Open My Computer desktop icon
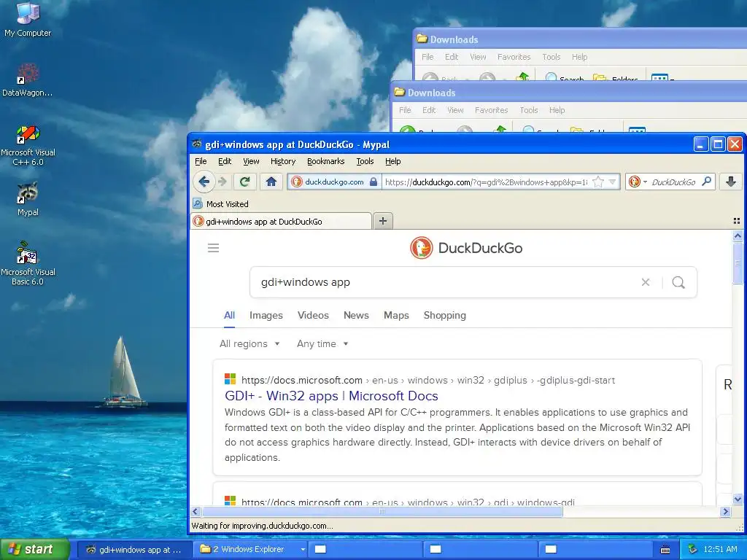 point(28,20)
